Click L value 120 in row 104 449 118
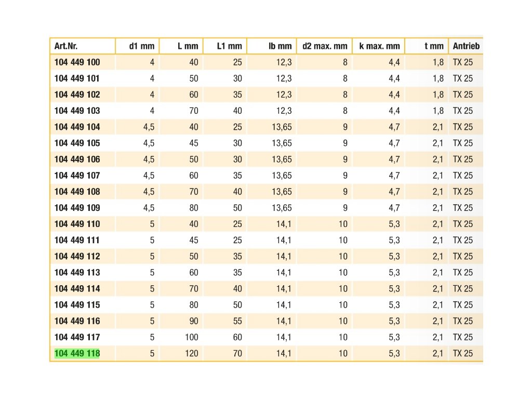This screenshot has height=399, width=532. coord(191,353)
